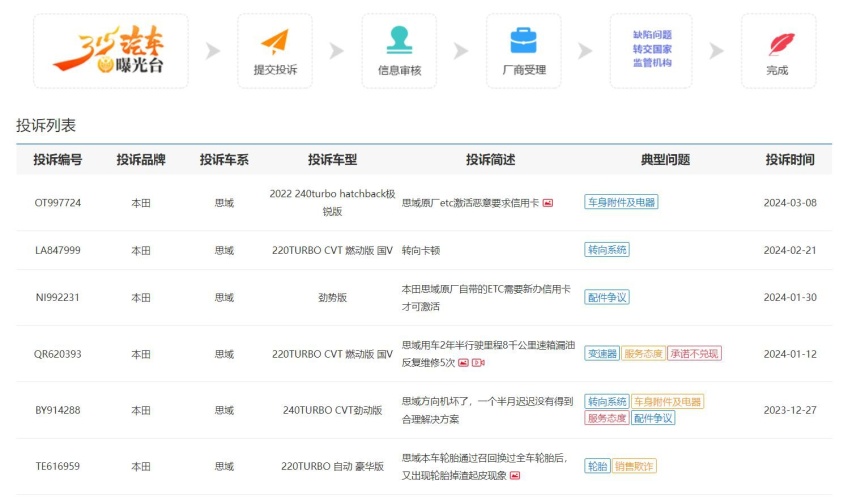852x497 pixels.
Task: Click date 2024-01-30
Action: 790,297
